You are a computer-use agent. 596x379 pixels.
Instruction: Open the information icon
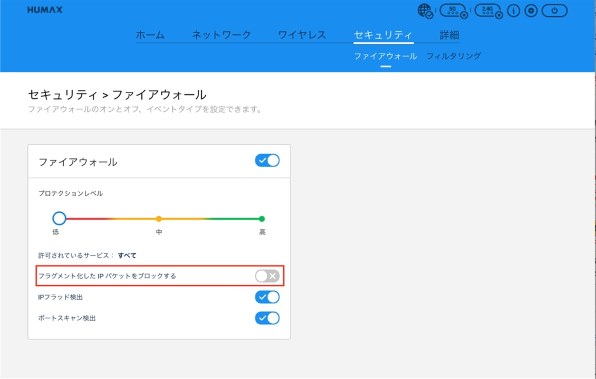click(x=514, y=11)
